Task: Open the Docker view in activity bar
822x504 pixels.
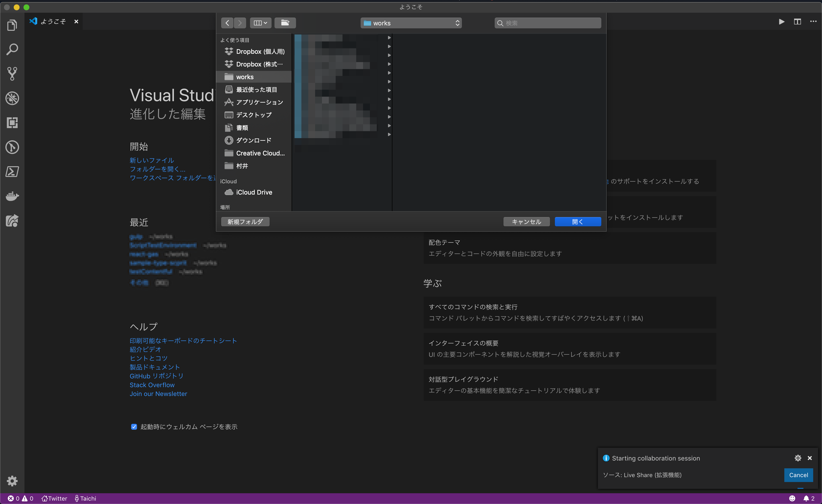Action: pos(12,196)
